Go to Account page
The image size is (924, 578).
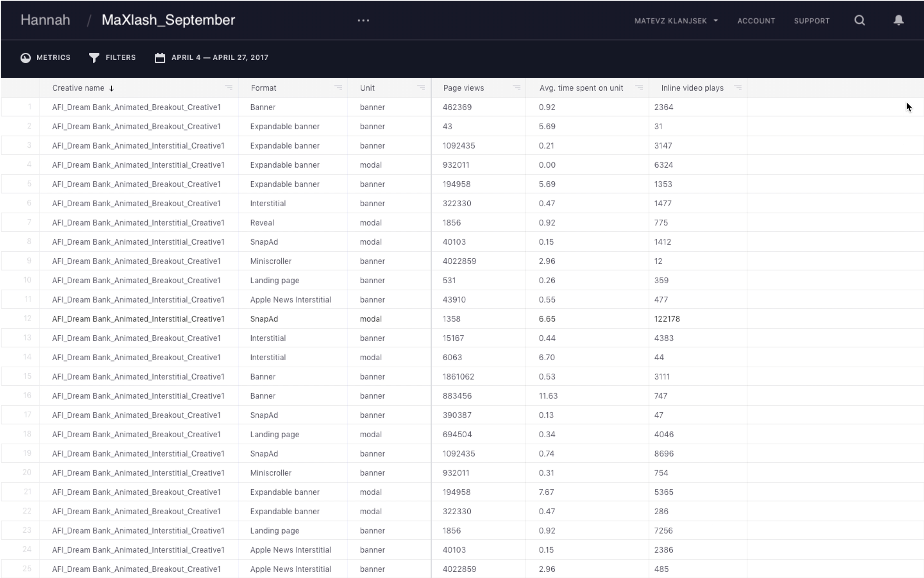click(756, 21)
